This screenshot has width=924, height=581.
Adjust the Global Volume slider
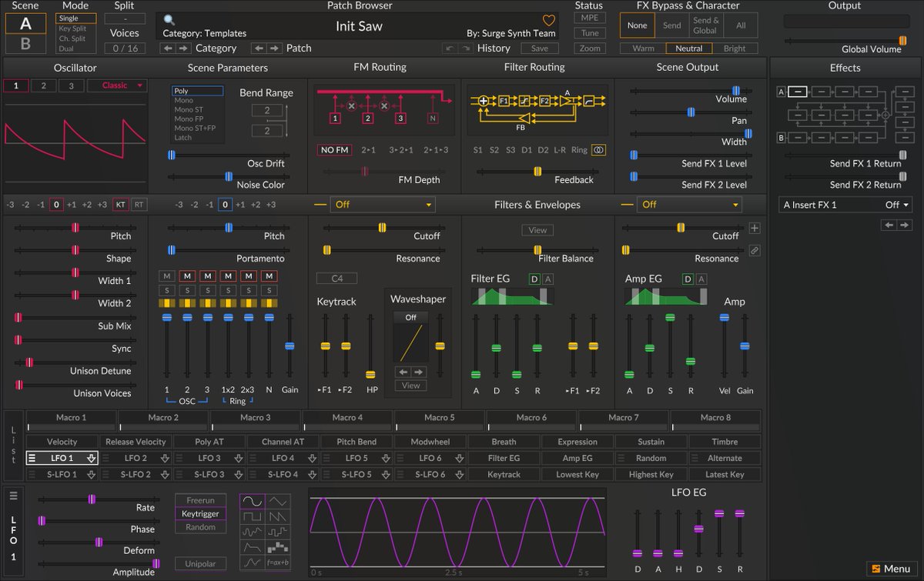(x=845, y=41)
